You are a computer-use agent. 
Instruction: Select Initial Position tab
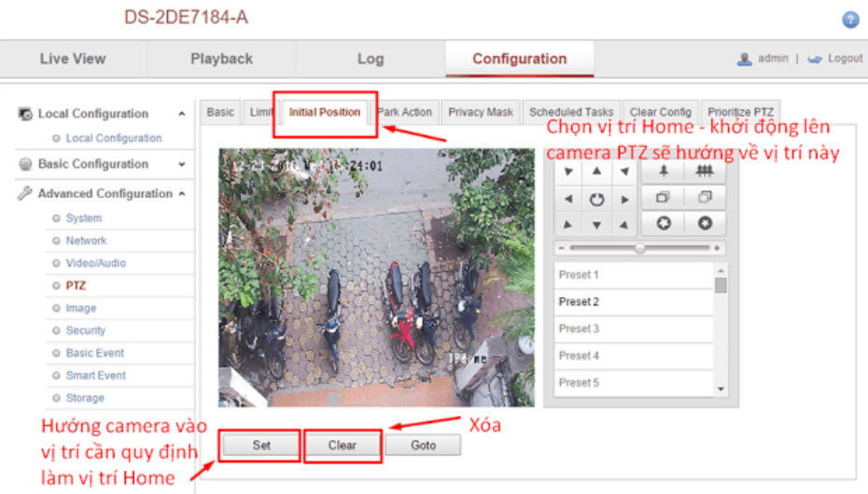pos(325,112)
